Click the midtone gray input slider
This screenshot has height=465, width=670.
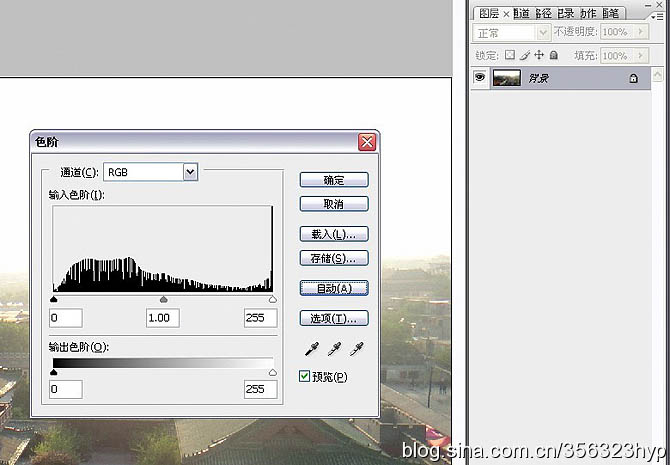(x=163, y=300)
